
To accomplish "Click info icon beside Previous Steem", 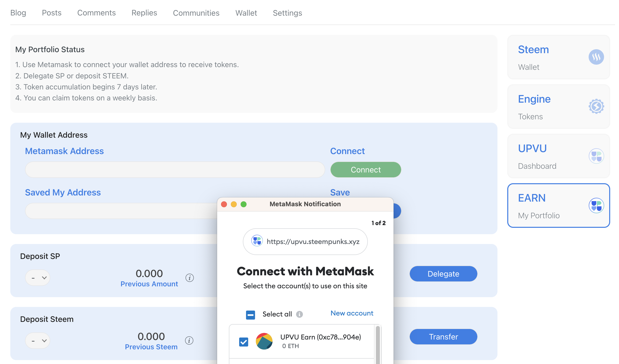I will click(189, 341).
